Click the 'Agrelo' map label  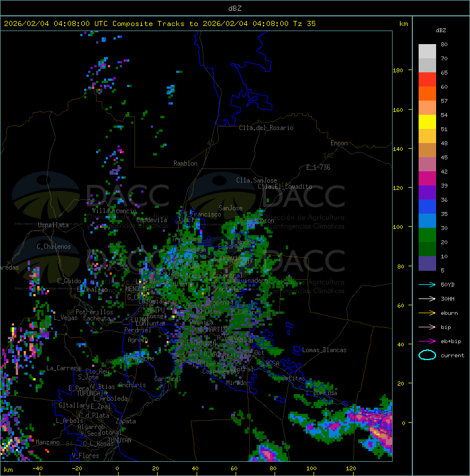tap(138, 340)
